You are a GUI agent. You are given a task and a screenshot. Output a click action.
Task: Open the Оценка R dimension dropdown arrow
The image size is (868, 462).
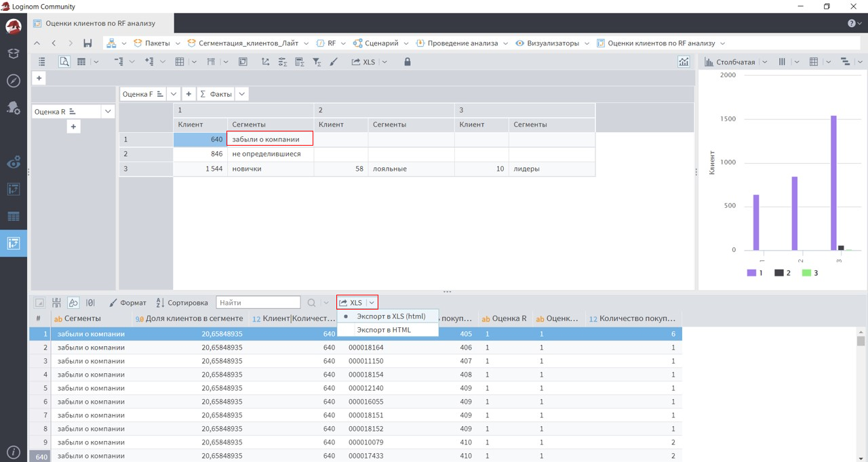coord(108,111)
